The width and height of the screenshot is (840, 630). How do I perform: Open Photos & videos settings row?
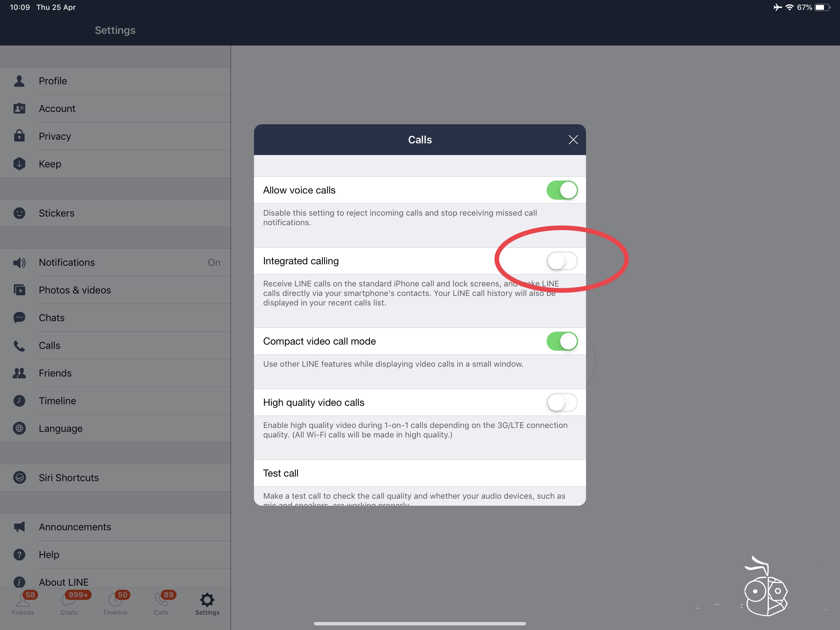click(115, 290)
